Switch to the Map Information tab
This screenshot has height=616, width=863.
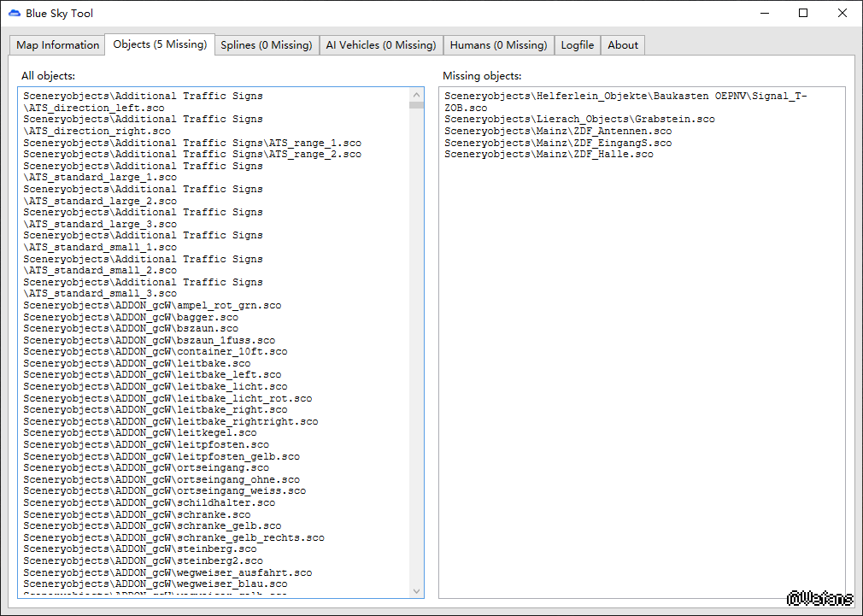pyautogui.click(x=58, y=45)
